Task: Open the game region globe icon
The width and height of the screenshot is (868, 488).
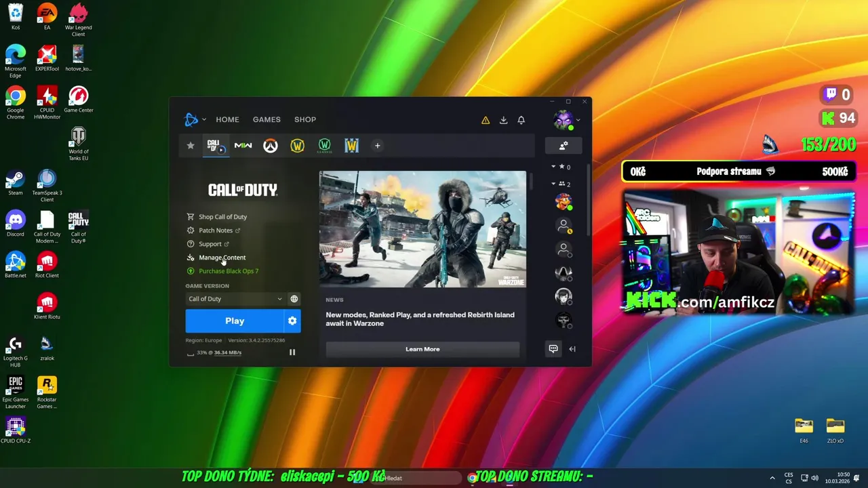Action: click(294, 299)
